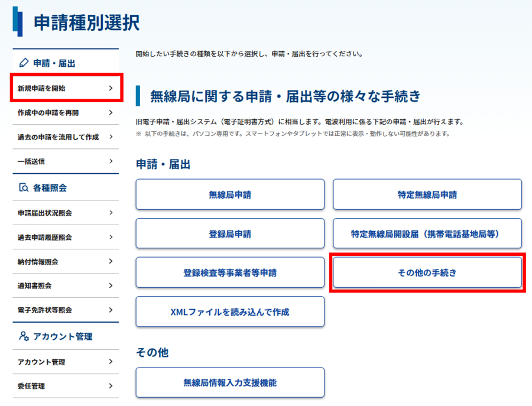Click the chevron arrow next to 納付情報照会
This screenshot has width=532, height=406.
(111, 261)
